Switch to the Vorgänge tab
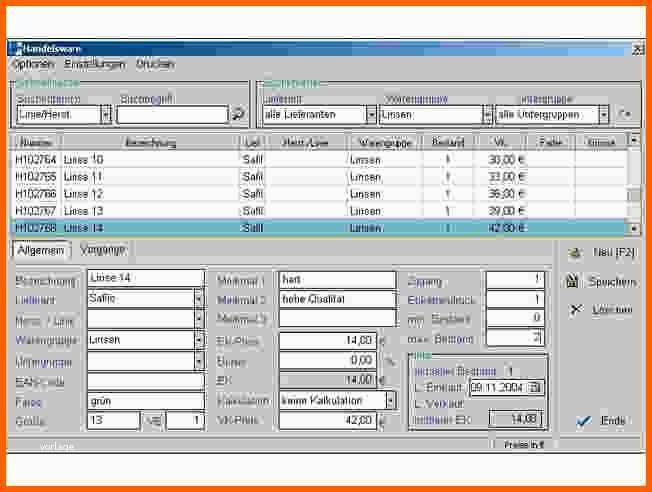Image resolution: width=652 pixels, height=492 pixels. (102, 250)
